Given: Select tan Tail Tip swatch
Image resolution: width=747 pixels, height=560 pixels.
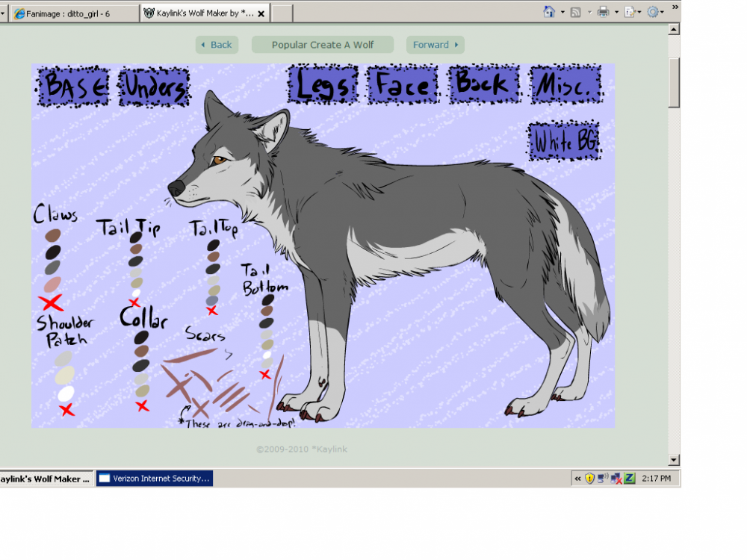Looking at the screenshot, I should (137, 283).
